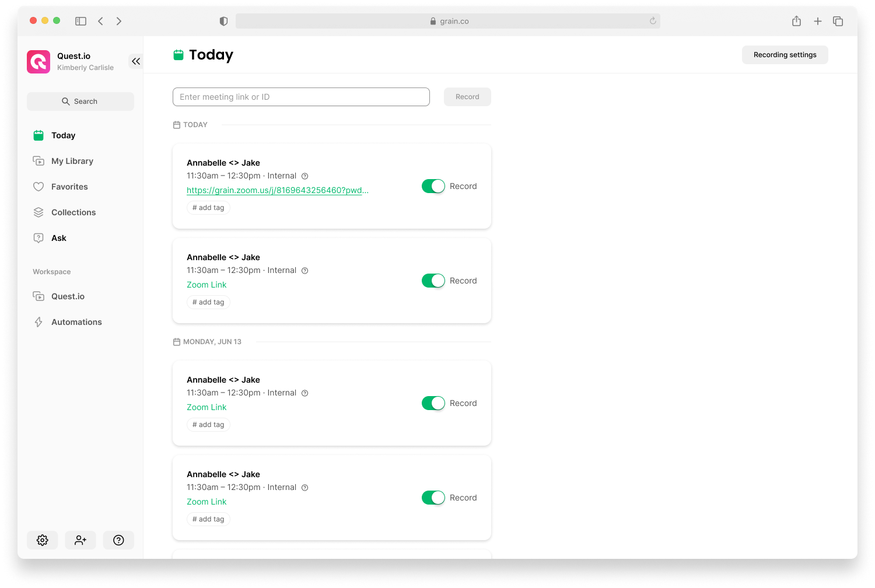Select My Library in the sidebar
This screenshot has width=875, height=588.
pos(72,160)
